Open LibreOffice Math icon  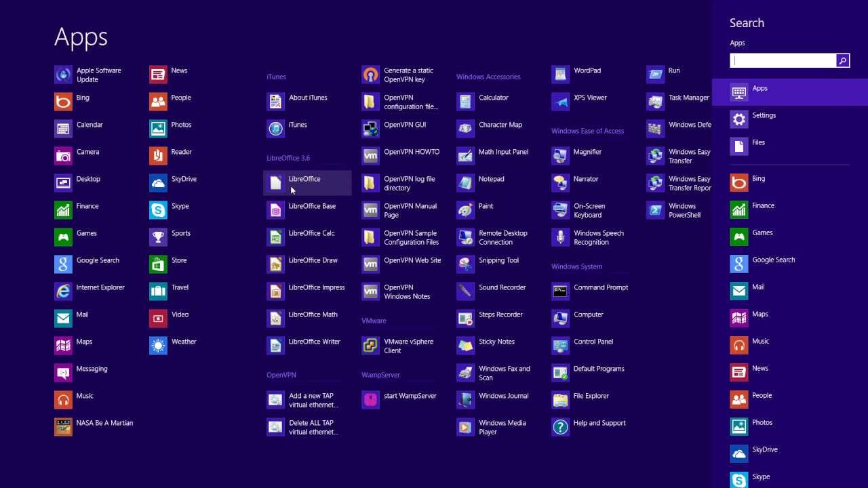click(275, 319)
